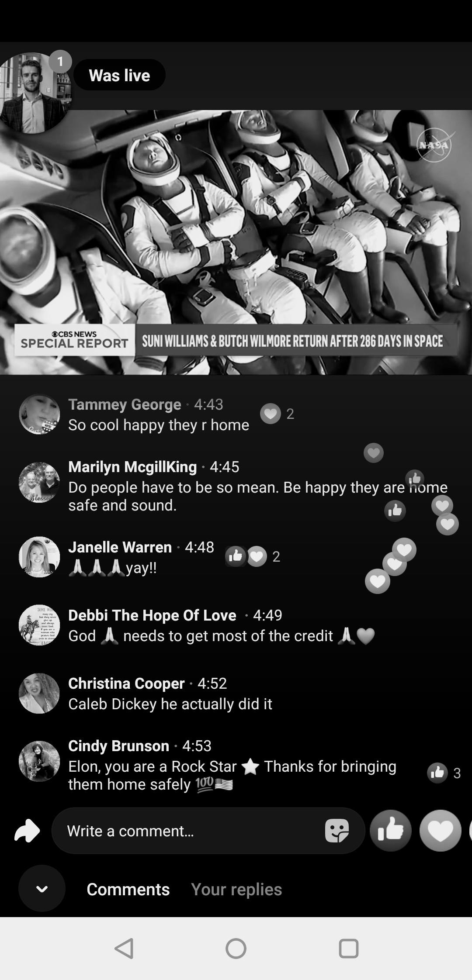Image resolution: width=472 pixels, height=980 pixels.
Task: Switch to Your replies tab
Action: (236, 889)
